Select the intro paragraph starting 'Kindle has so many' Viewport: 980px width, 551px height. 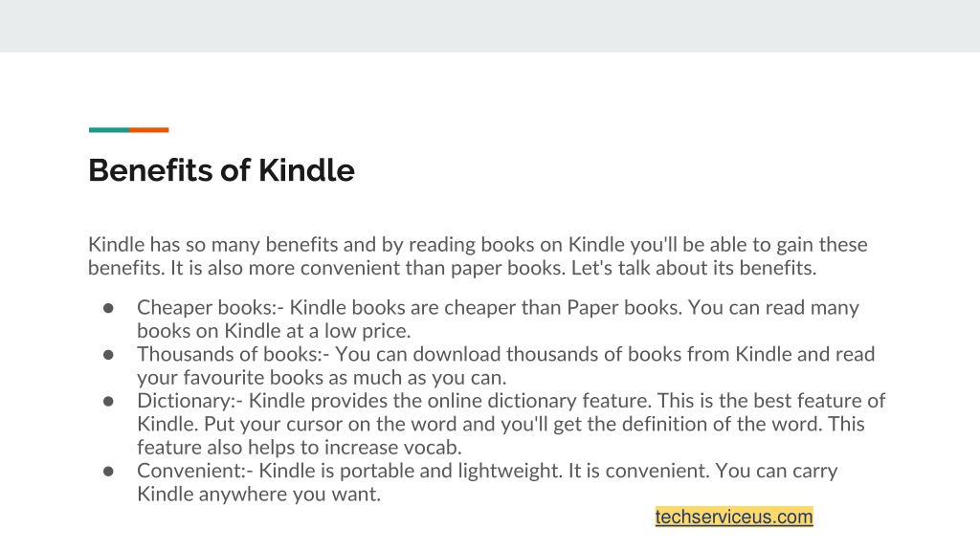pyautogui.click(x=478, y=256)
